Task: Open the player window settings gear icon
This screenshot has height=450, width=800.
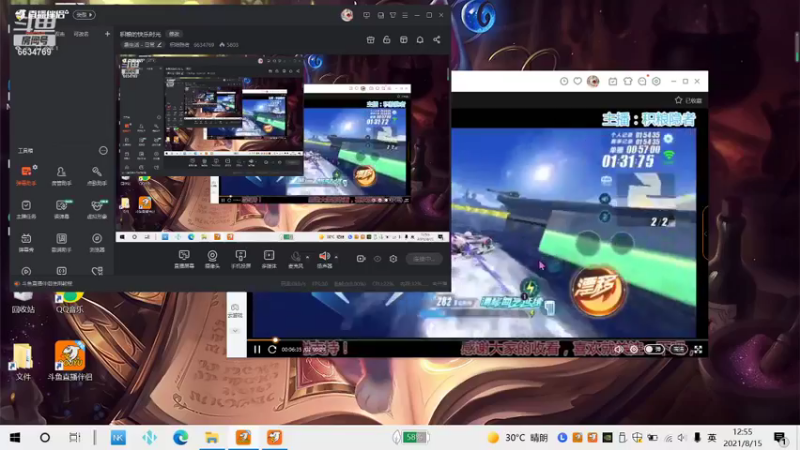Action: click(657, 81)
